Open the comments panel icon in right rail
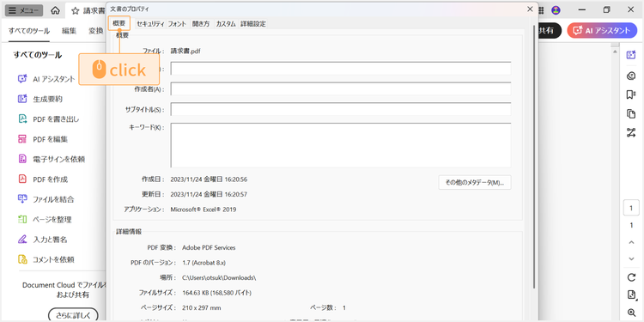This screenshot has width=644, height=322. [x=631, y=76]
